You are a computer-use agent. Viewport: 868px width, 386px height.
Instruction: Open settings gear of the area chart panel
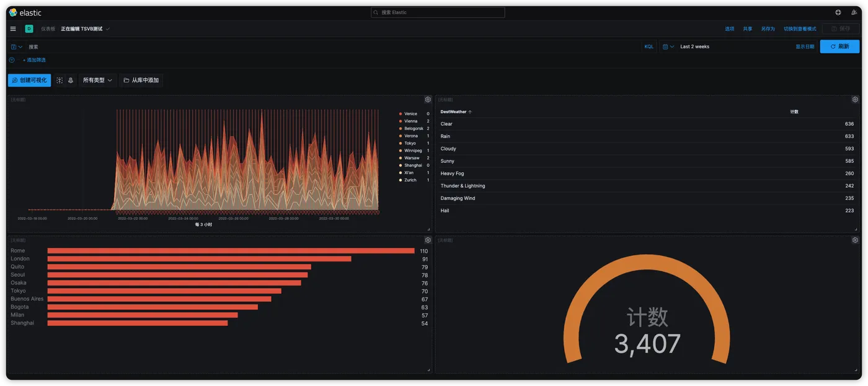pos(428,100)
